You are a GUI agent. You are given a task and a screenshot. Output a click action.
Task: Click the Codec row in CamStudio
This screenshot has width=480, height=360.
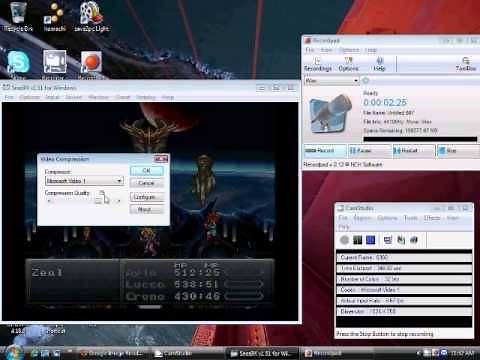pos(404,290)
